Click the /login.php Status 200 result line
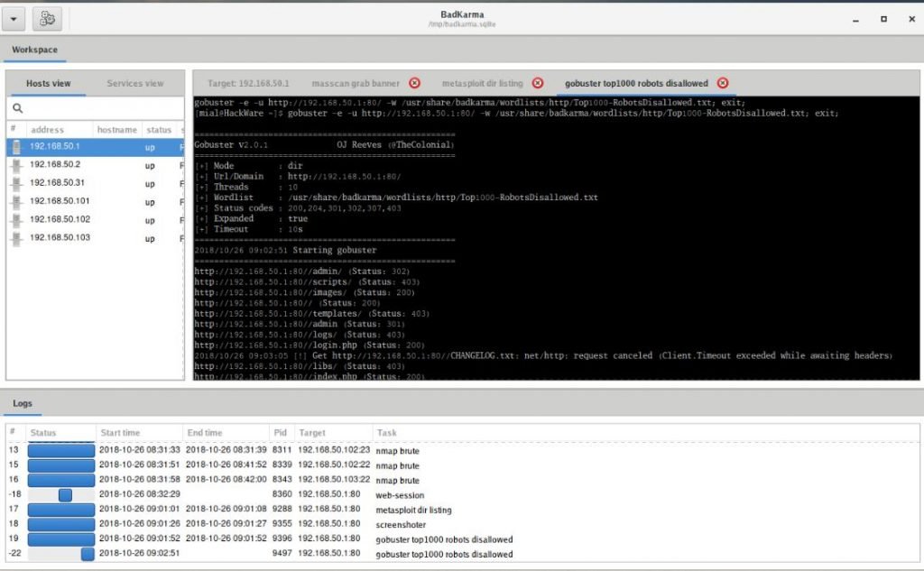Image resolution: width=924 pixels, height=571 pixels. click(310, 345)
